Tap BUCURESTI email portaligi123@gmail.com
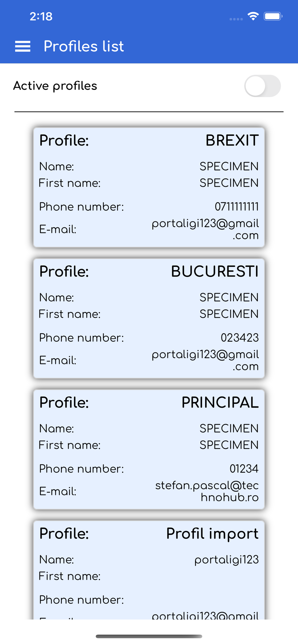This screenshot has height=644, width=298. 205,360
